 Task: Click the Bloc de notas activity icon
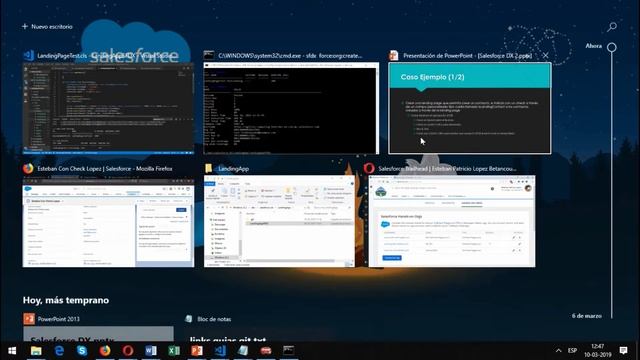(x=189, y=319)
